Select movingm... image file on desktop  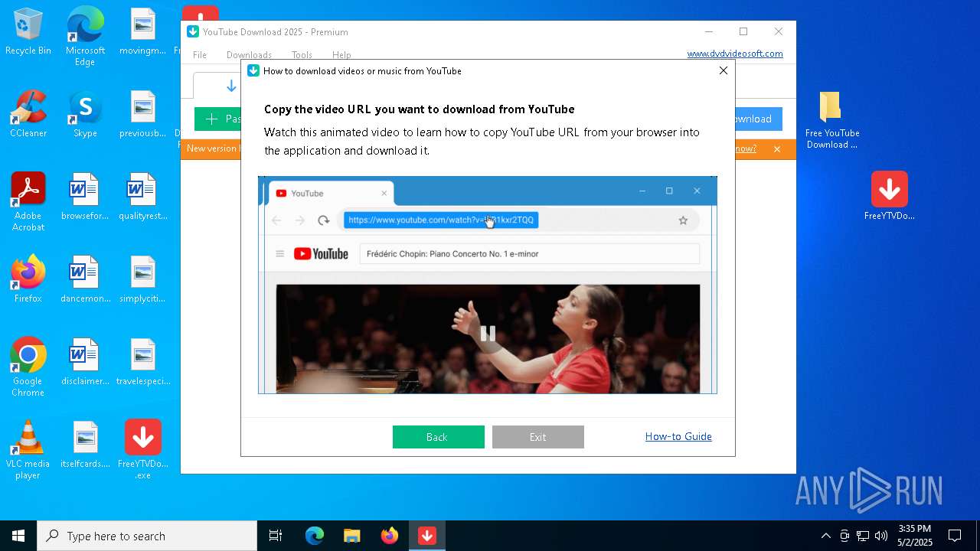[142, 32]
